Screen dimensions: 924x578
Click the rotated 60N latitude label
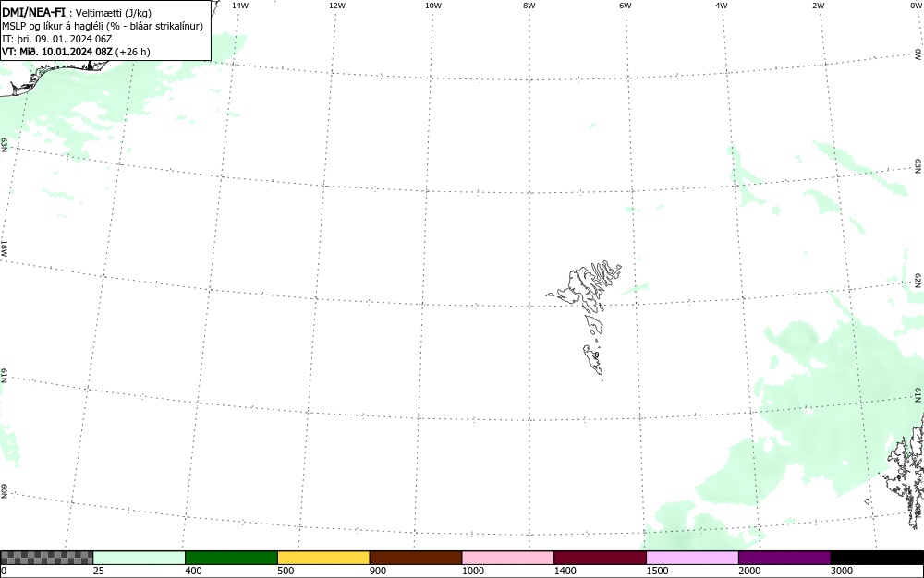pos(4,491)
